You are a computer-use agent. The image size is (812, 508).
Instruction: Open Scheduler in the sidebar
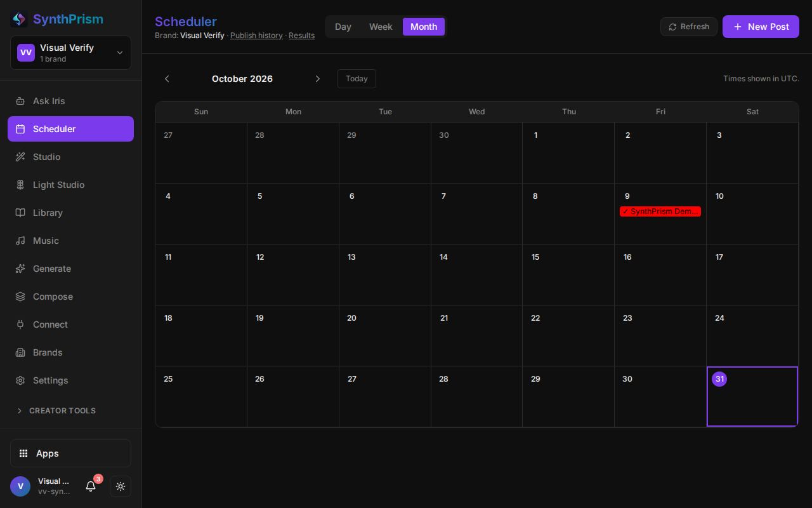70,129
